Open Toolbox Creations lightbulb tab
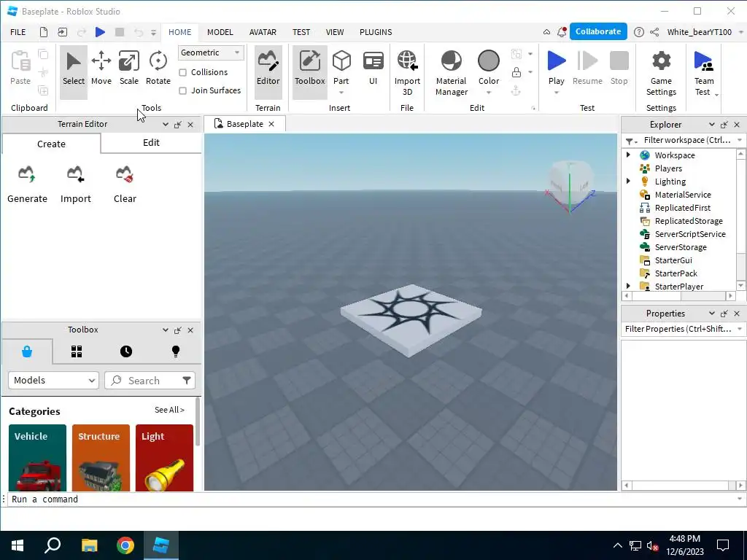 click(x=176, y=352)
